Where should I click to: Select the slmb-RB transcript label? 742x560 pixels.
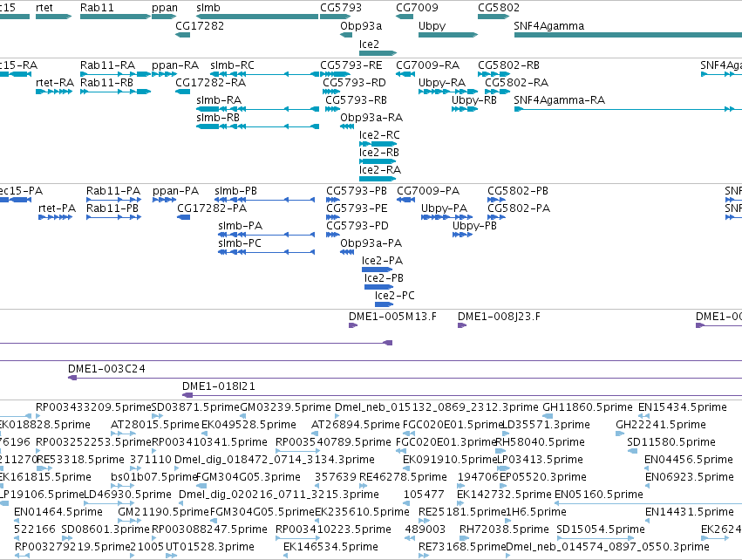point(218,118)
